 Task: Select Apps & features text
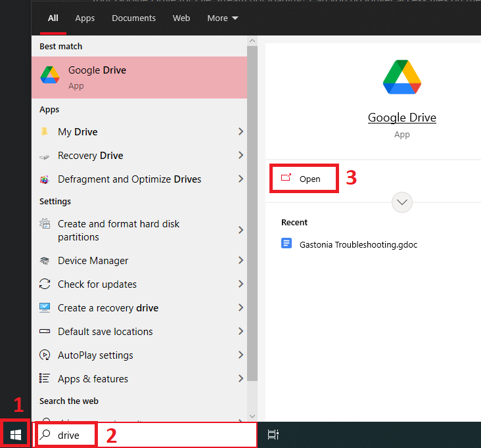coord(93,379)
